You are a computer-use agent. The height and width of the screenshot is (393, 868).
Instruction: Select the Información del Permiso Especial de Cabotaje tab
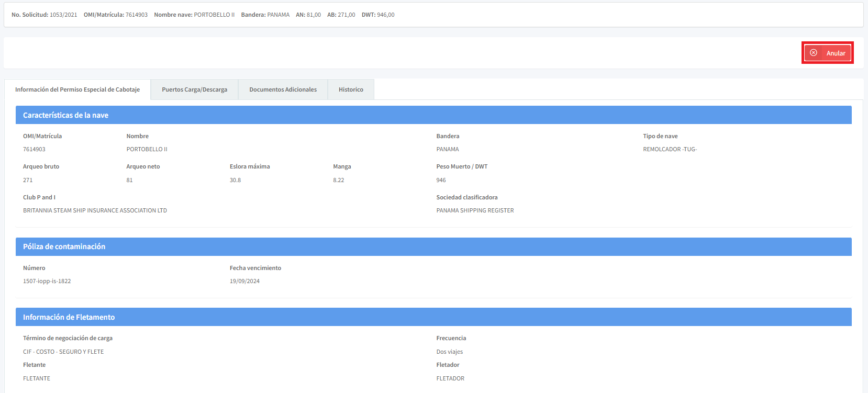click(77, 89)
